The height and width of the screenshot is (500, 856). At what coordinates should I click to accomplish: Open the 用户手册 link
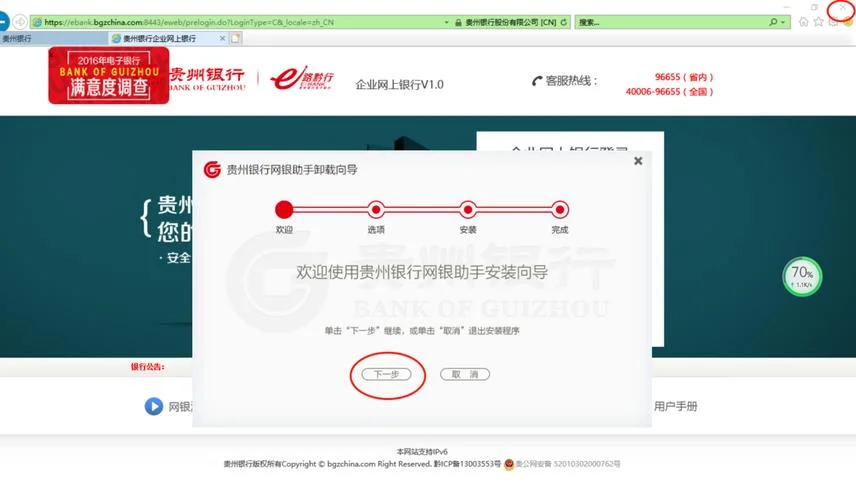coord(675,406)
